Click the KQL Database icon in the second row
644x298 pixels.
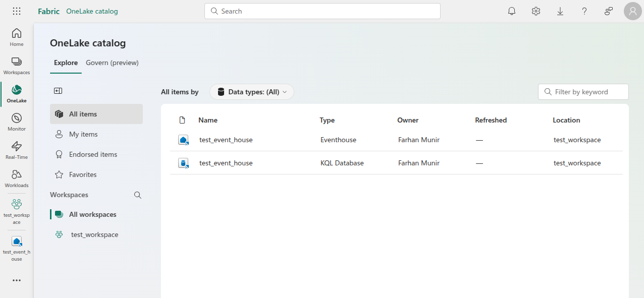183,163
